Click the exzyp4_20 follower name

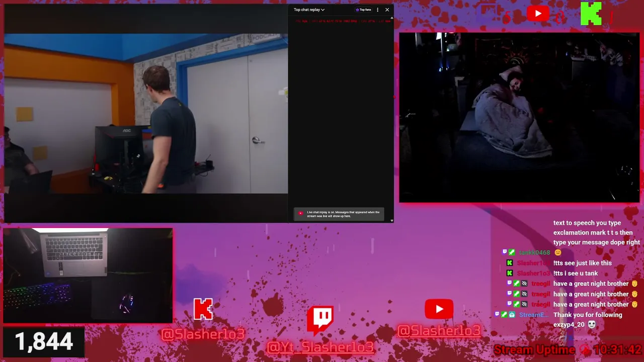coord(570,325)
